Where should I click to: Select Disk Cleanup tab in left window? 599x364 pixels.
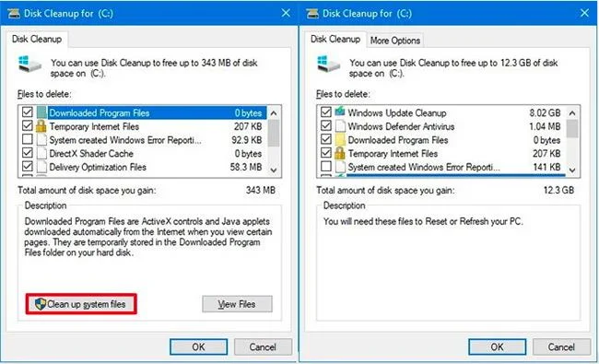[37, 40]
